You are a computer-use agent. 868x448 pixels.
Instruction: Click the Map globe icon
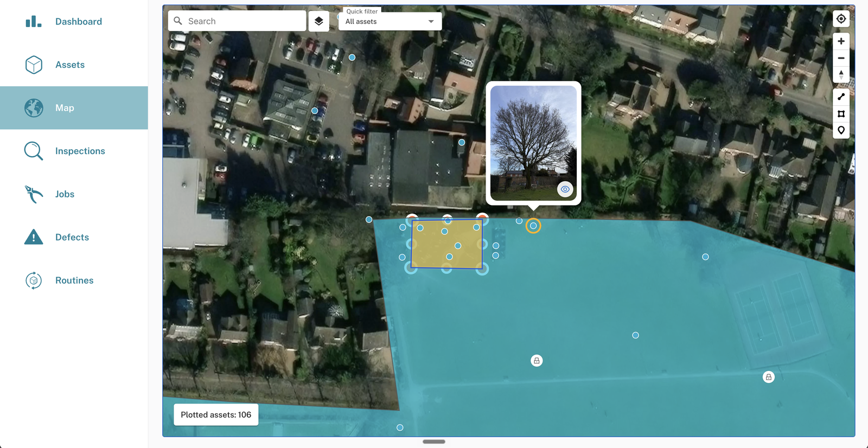pos(34,108)
